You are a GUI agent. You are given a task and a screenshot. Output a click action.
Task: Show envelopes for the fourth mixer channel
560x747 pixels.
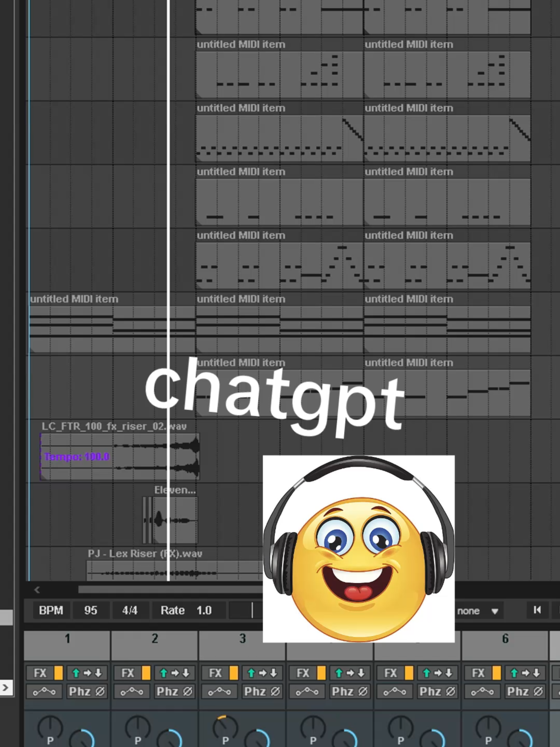point(307,692)
